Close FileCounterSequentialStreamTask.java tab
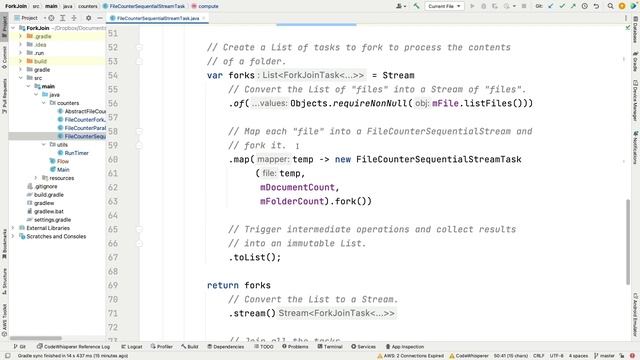The image size is (640, 360). (x=204, y=18)
